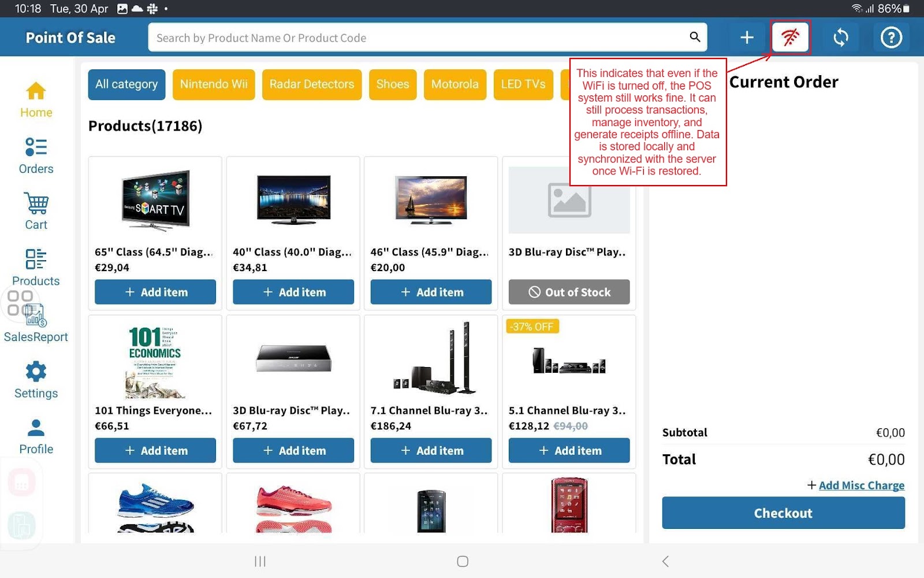This screenshot has width=924, height=578.
Task: Select the All category filter
Action: click(126, 84)
